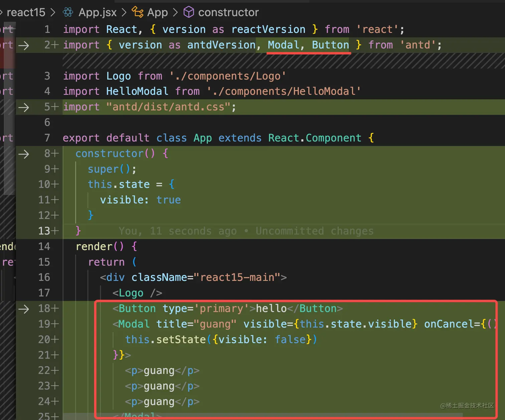
Task: Click "antd/dist/antd.css" import string
Action: point(168,107)
